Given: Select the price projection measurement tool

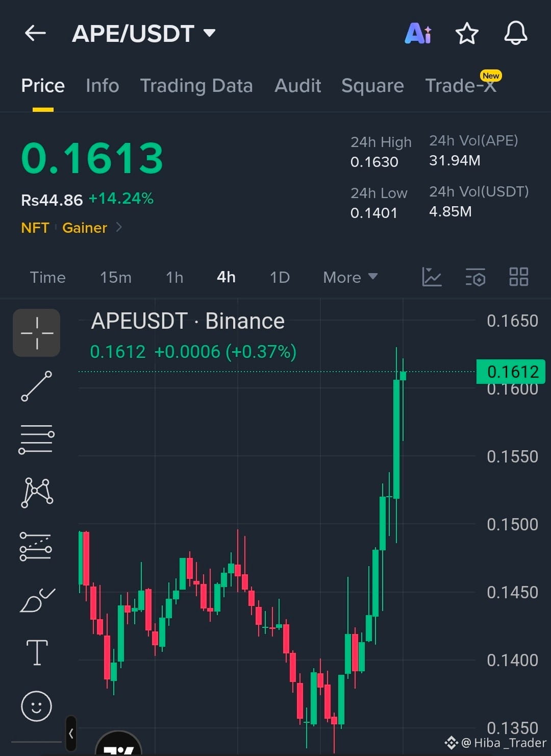Looking at the screenshot, I should 36,546.
